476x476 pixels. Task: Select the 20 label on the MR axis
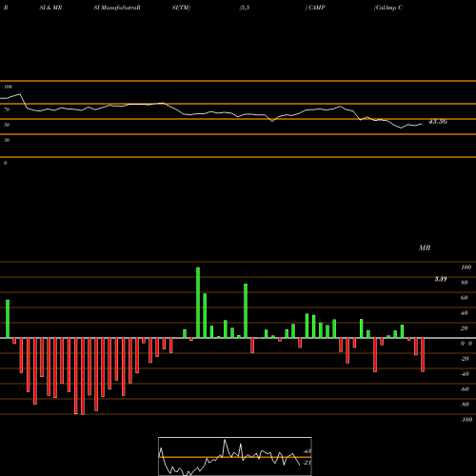(x=465, y=328)
